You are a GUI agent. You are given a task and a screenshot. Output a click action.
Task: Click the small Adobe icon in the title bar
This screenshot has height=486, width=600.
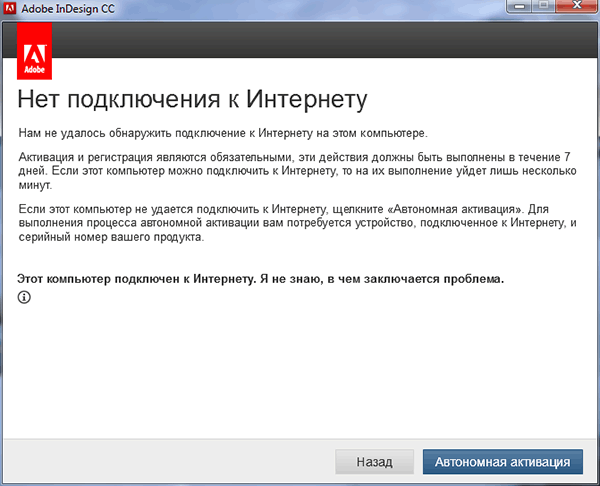10,8
